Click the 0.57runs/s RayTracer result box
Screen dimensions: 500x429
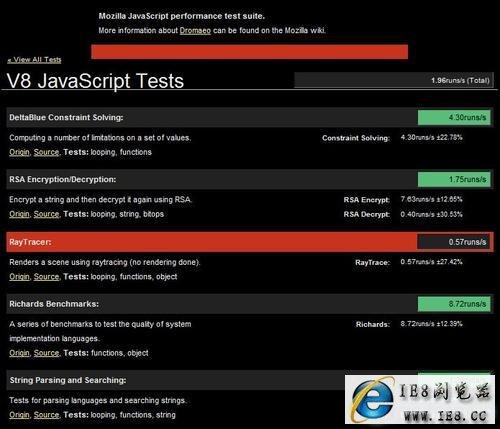click(454, 242)
